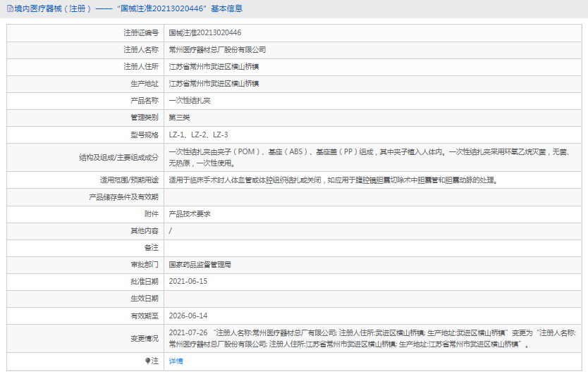
Task: Select registrant name 常州医疗器材总厂股份有限公司
Action: [217, 50]
